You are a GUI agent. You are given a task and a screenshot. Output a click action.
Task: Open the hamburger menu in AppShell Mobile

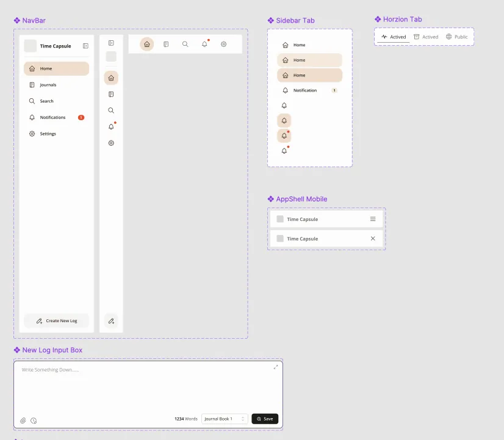(373, 219)
